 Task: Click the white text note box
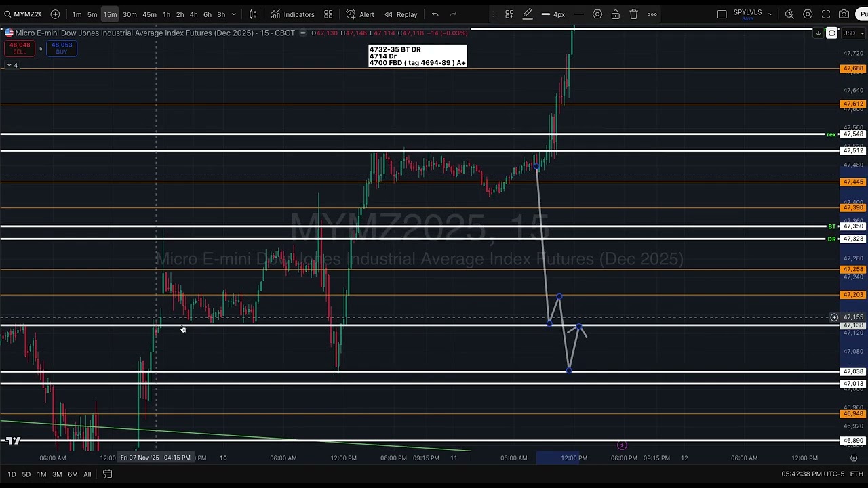pyautogui.click(x=418, y=56)
